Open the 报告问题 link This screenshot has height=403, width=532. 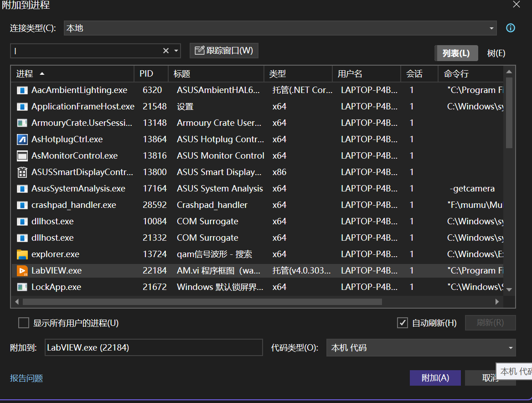coord(26,378)
